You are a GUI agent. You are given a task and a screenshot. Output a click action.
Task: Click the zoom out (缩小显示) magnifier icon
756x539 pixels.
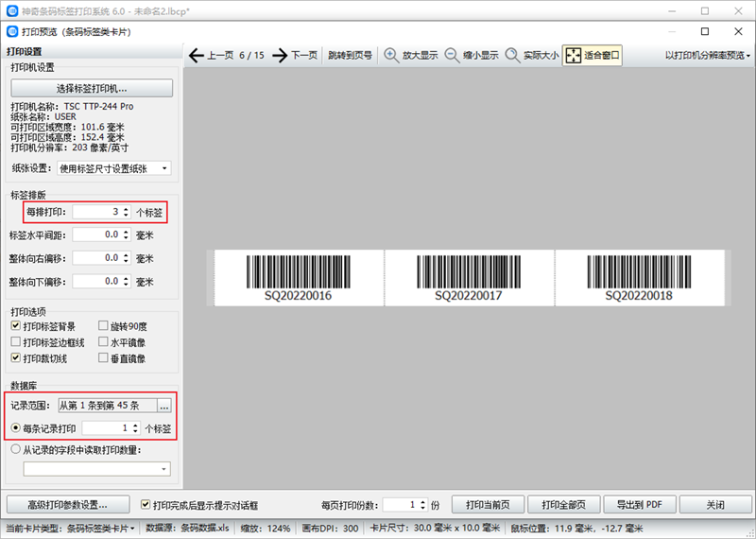point(452,56)
